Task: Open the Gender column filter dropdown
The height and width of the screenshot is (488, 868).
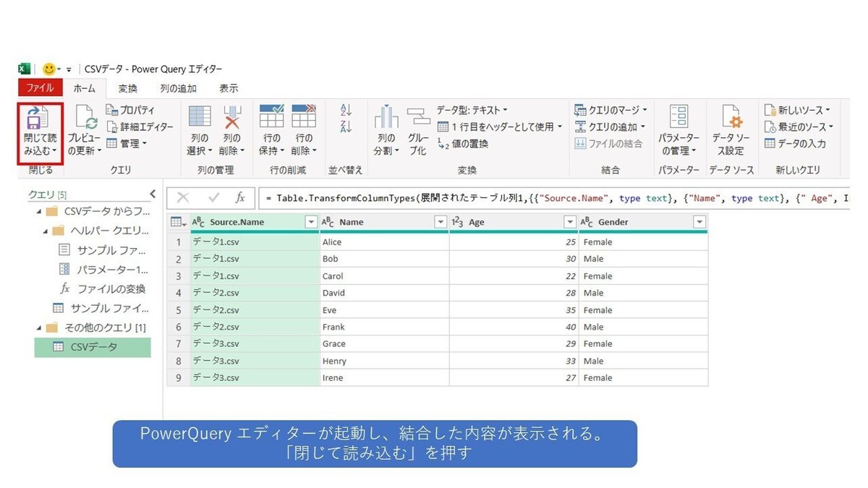Action: tap(701, 221)
